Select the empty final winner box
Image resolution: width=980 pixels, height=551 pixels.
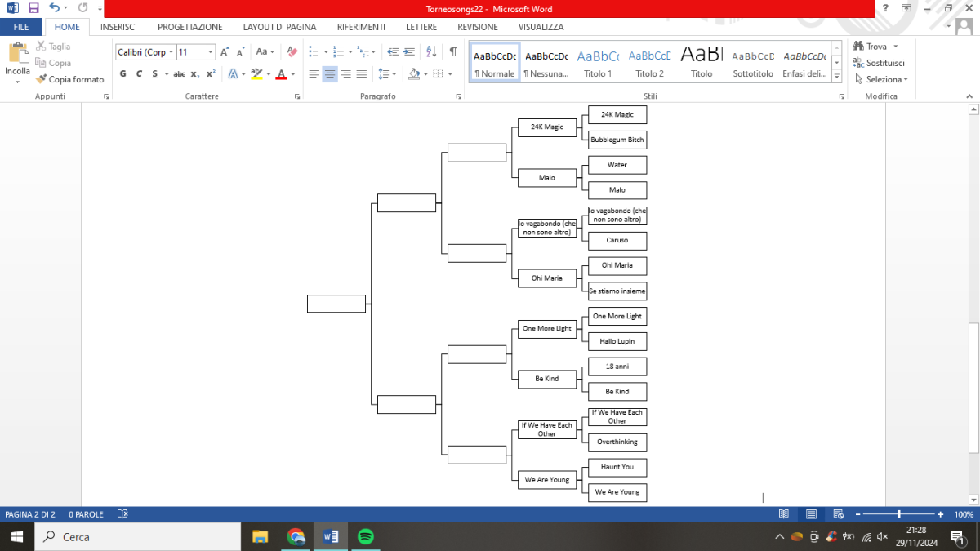[336, 304]
